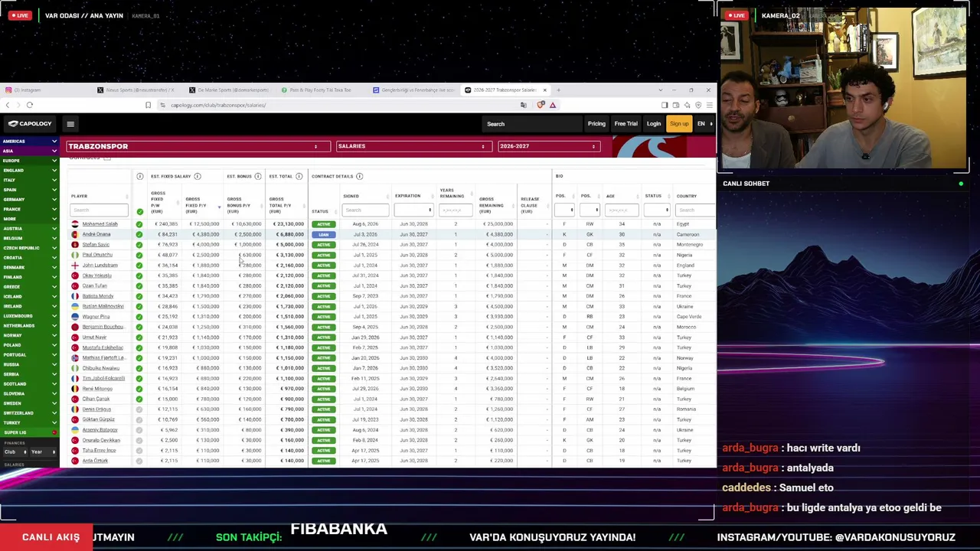Expand the Turkey leagues list
This screenshot has width=980, height=551.
[x=30, y=422]
